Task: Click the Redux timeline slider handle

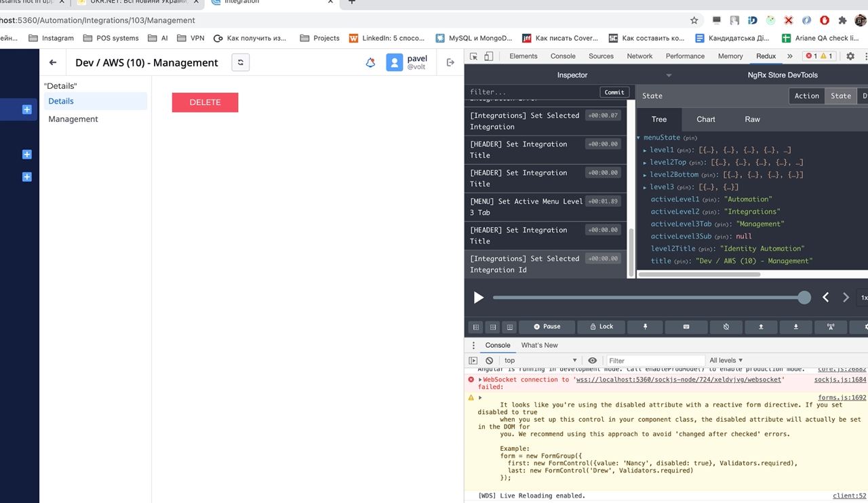Action: [x=804, y=298]
